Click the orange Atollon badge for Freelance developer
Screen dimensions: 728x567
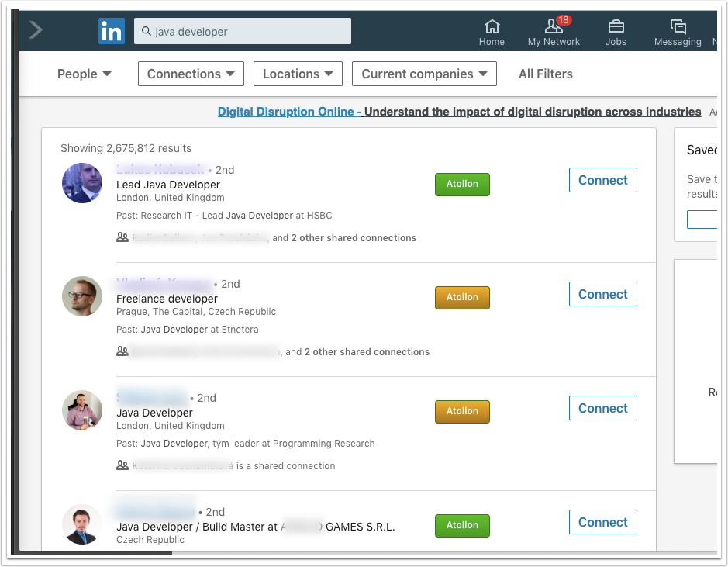pos(462,298)
